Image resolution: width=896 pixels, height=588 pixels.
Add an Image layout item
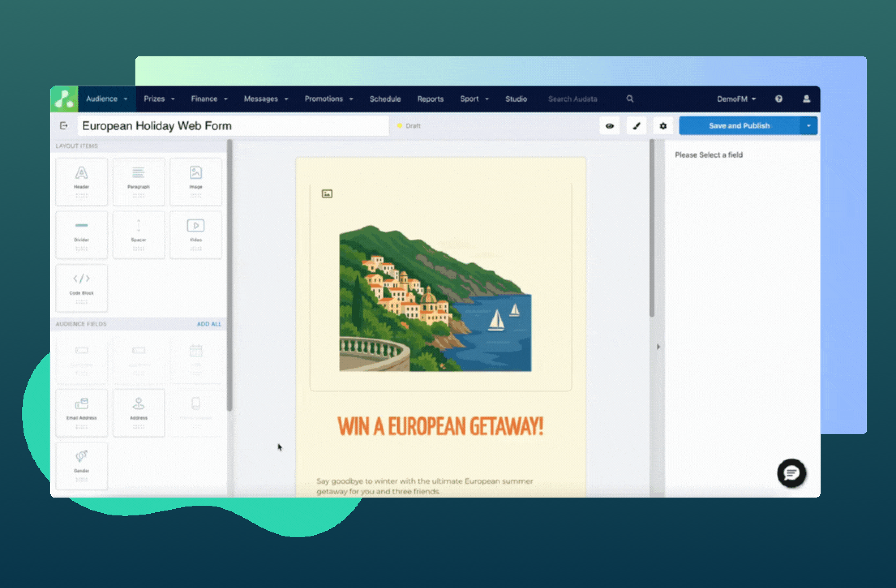tap(196, 181)
